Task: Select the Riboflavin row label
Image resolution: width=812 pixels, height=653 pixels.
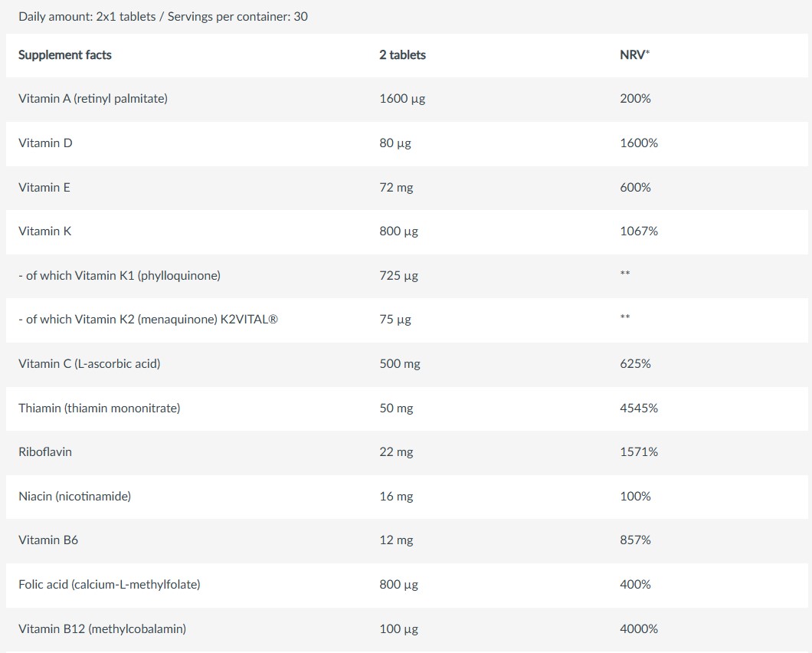Action: click(x=45, y=452)
